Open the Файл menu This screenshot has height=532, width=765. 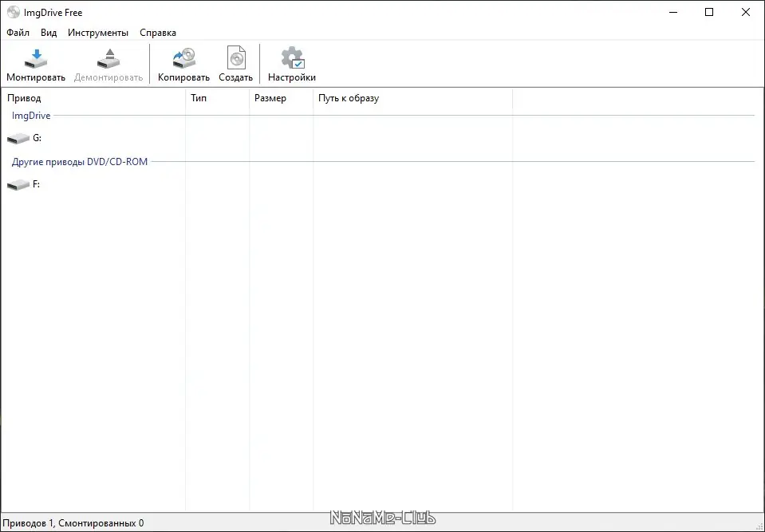pos(18,33)
